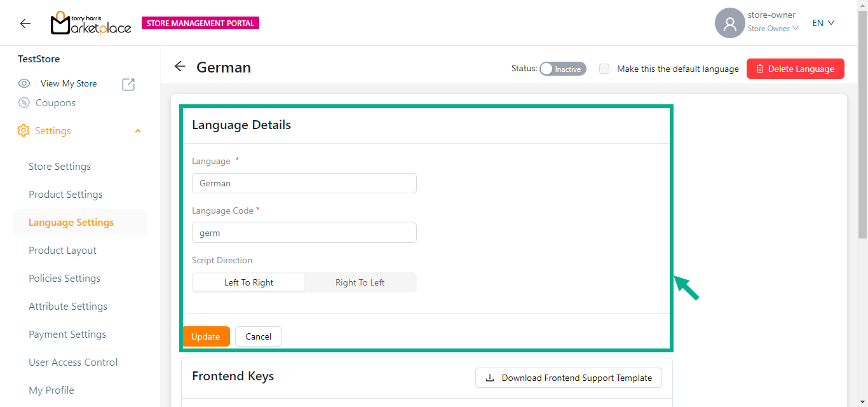The width and height of the screenshot is (868, 407).
Task: Click the eye icon beside View My Store
Action: coord(24,83)
